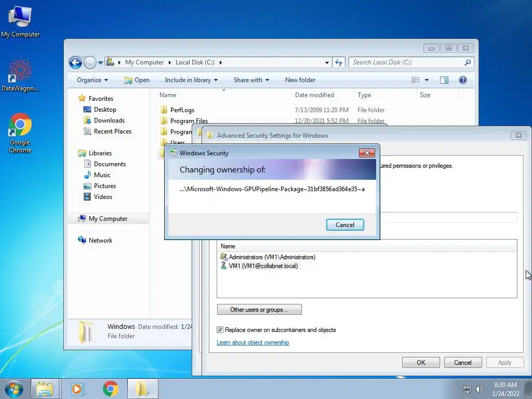Click Other users or groups button
532x399 pixels.
coord(259,310)
